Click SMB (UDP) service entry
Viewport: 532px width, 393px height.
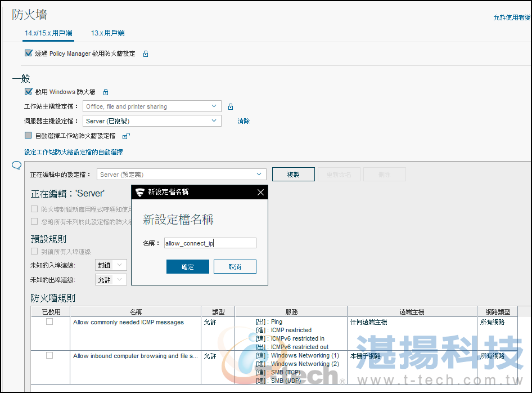tap(278, 381)
